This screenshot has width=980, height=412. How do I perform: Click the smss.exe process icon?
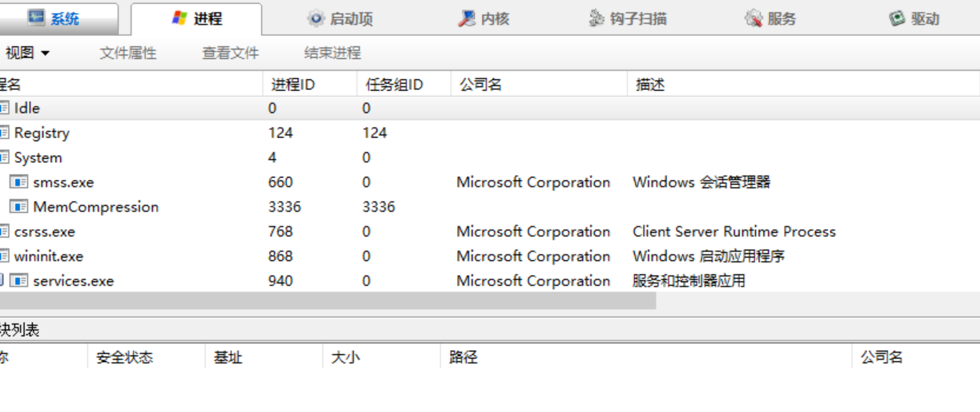point(19,183)
